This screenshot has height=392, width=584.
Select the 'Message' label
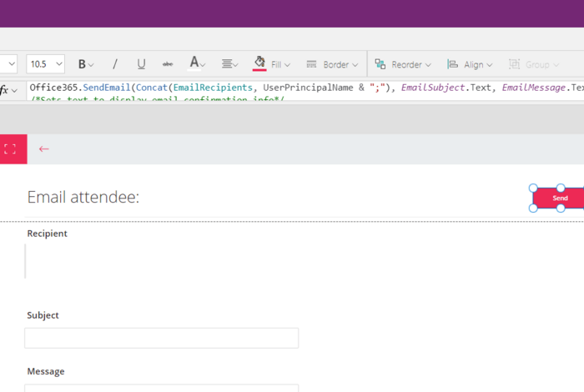[x=46, y=371]
